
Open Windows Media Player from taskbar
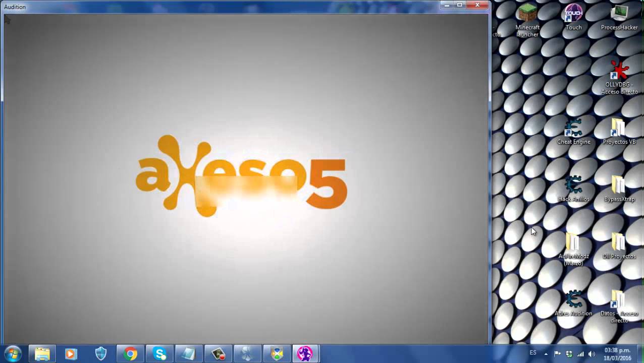(x=71, y=354)
